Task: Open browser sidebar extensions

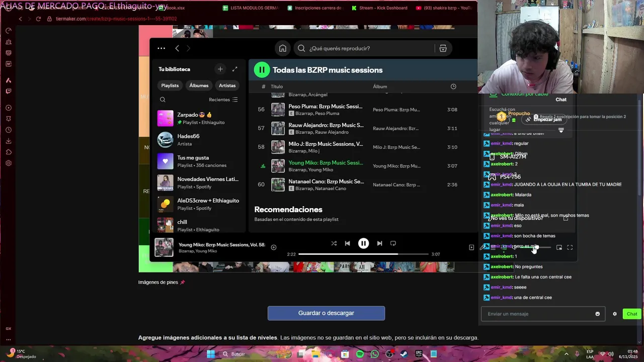Action: point(9,152)
